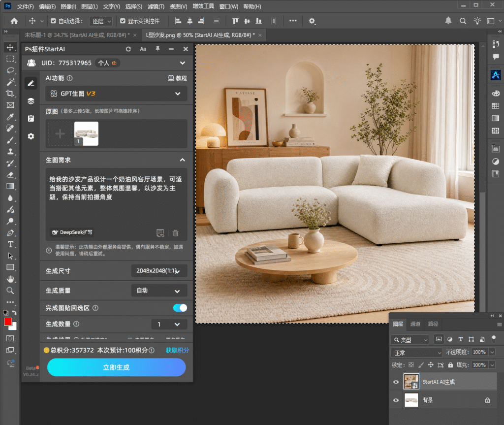This screenshot has width=504, height=425.
Task: Select the Lasso tool
Action: click(x=10, y=70)
